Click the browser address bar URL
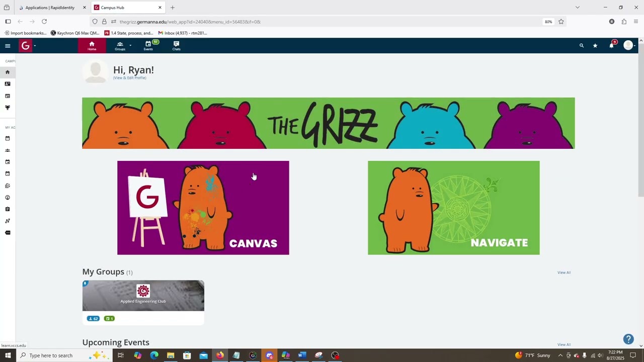Viewport: 644px width, 362px height. tap(190, 22)
